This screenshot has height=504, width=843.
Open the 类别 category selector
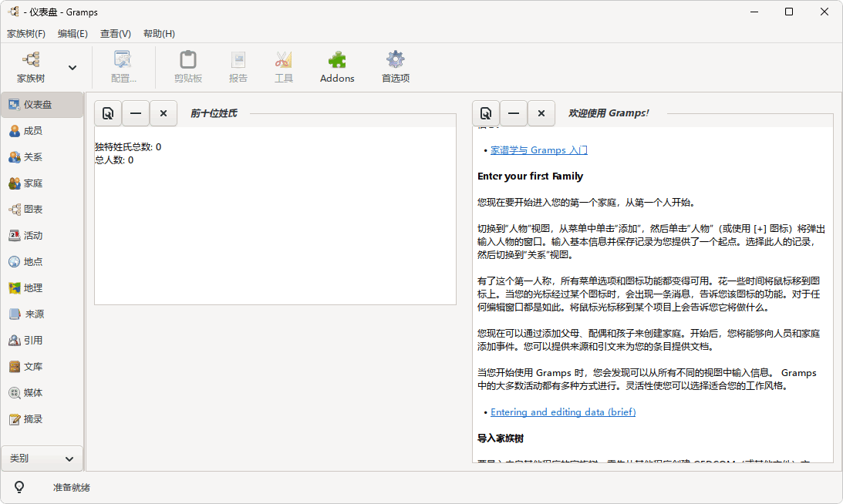pyautogui.click(x=42, y=458)
